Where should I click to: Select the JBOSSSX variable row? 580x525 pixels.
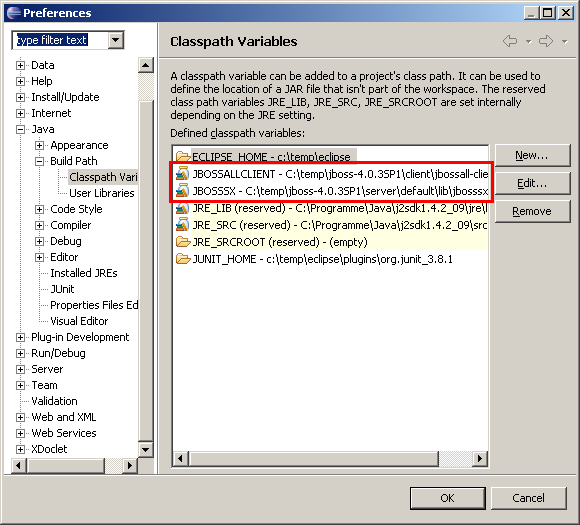click(331, 191)
